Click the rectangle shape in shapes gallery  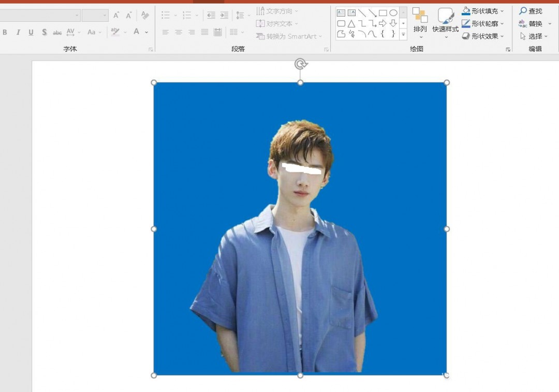pos(383,13)
